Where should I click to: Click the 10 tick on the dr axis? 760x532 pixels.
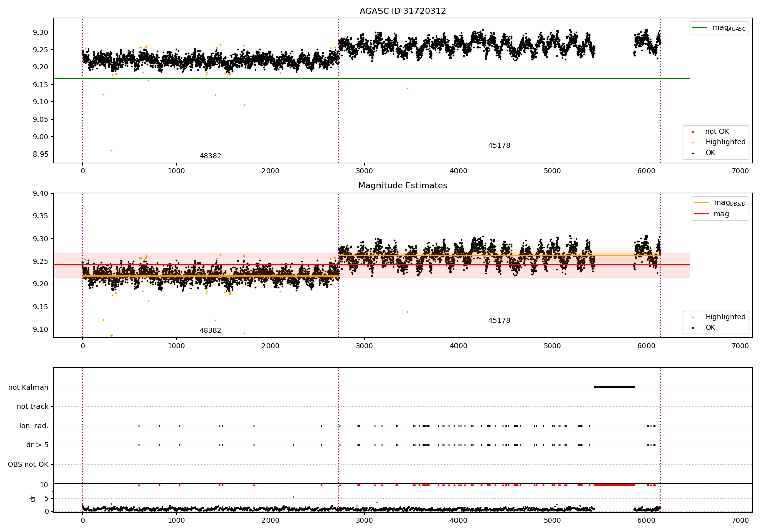pos(44,485)
